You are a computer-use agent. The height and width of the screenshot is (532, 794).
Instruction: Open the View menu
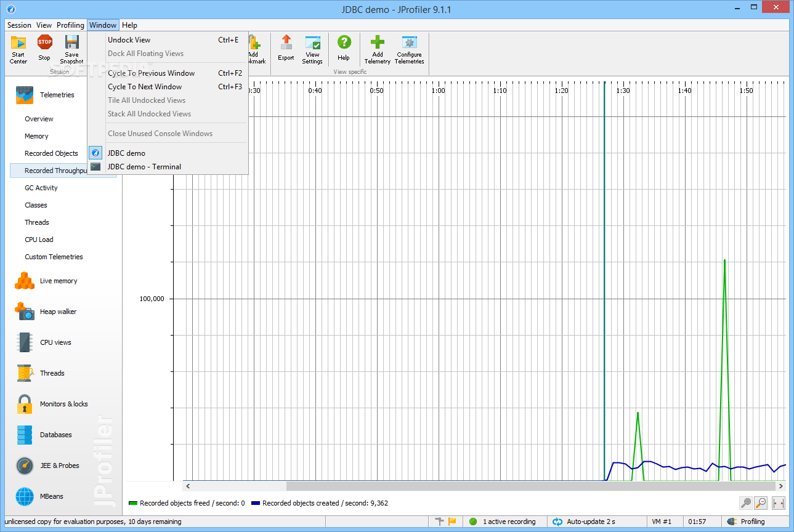point(44,25)
